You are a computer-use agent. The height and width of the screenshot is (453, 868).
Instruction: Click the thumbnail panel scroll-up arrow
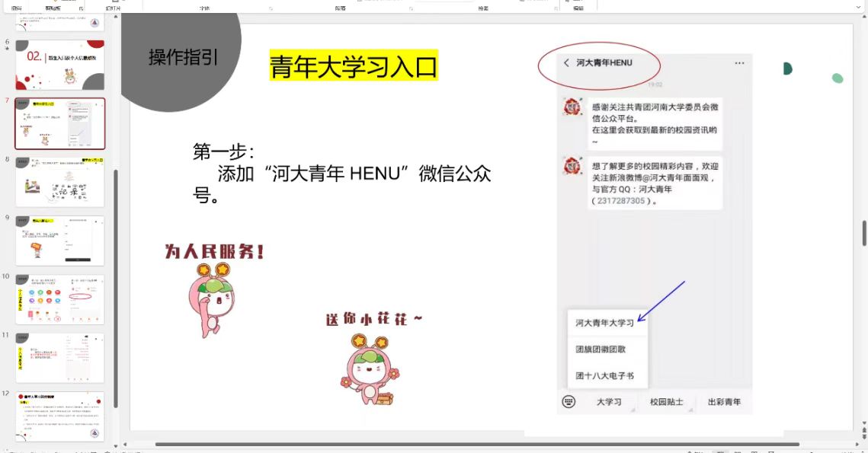tap(116, 18)
